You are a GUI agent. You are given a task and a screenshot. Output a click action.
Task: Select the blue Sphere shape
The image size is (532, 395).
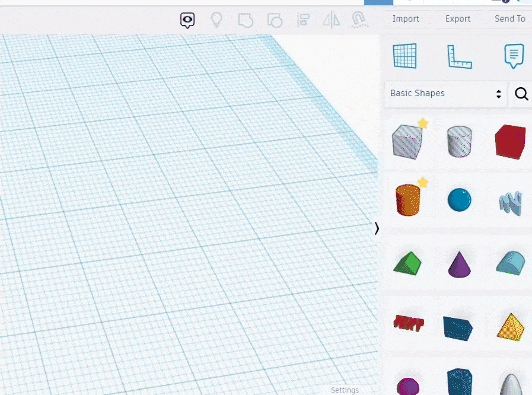coord(460,200)
